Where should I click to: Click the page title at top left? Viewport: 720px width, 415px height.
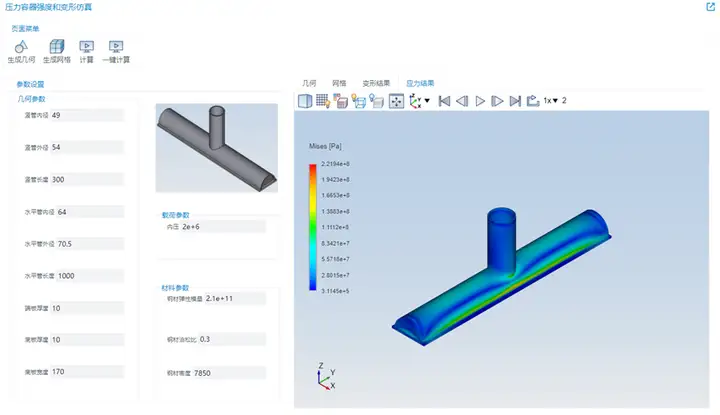(48, 7)
